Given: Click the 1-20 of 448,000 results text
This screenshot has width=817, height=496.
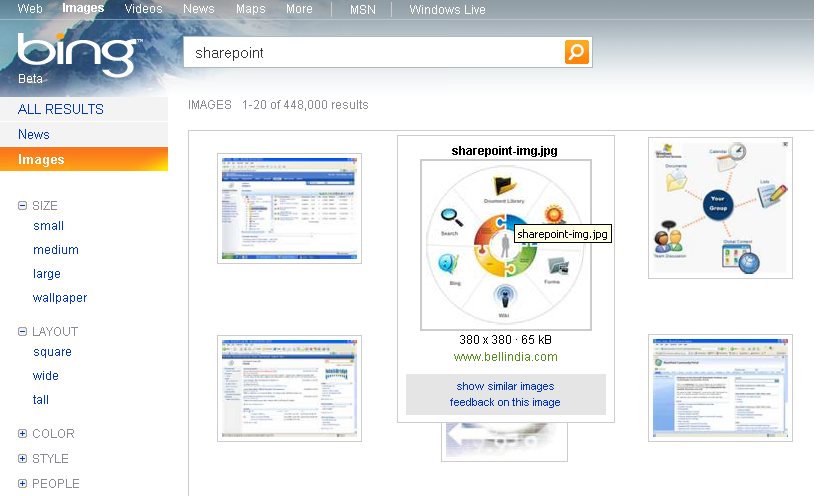Looking at the screenshot, I should (x=305, y=105).
